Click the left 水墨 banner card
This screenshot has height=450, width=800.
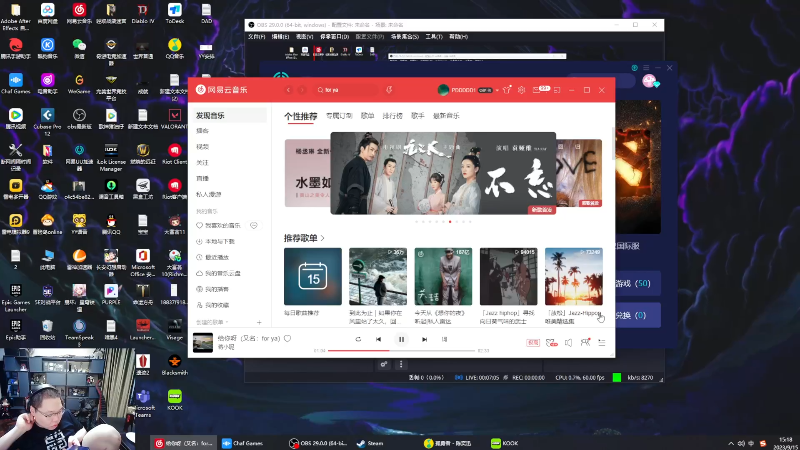(x=307, y=173)
